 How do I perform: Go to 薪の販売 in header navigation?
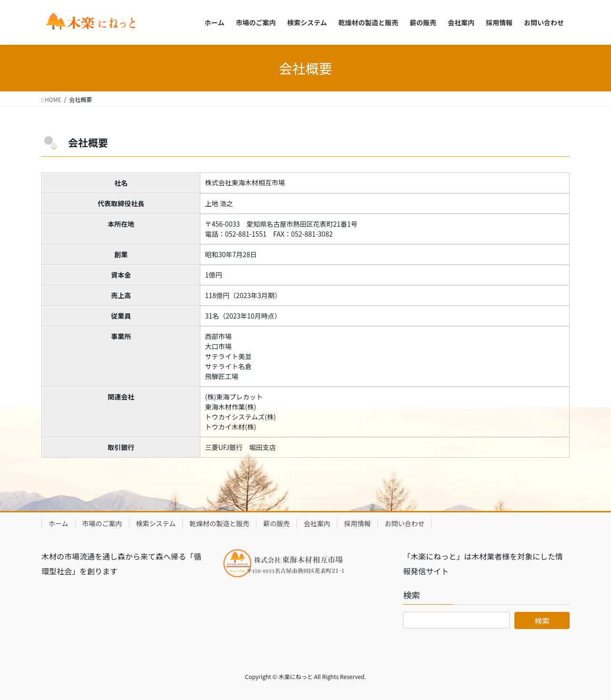tap(423, 22)
